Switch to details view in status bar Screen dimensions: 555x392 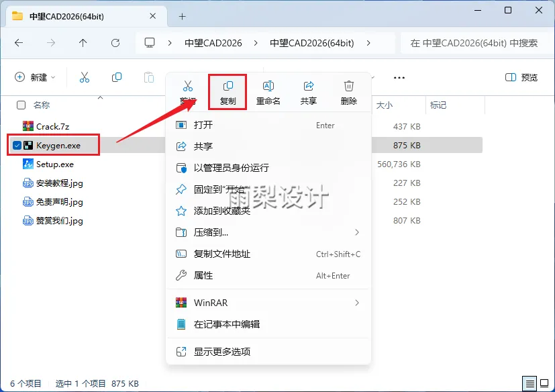point(530,383)
